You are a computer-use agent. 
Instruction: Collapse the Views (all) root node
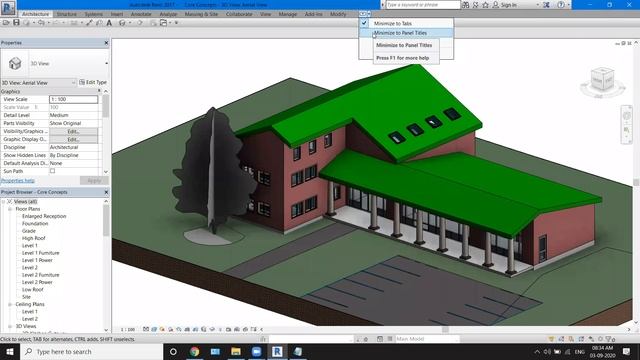[x=4, y=202]
